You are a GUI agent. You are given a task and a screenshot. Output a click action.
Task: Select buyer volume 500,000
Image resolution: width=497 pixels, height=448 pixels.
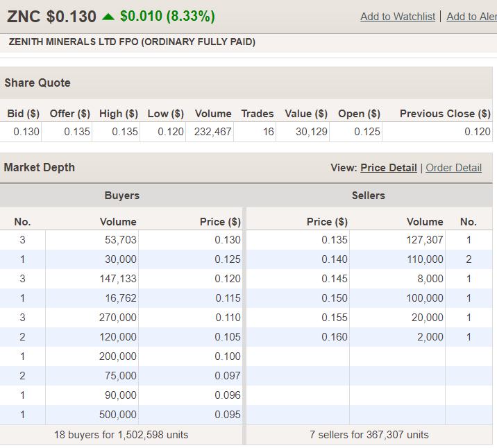pos(117,415)
